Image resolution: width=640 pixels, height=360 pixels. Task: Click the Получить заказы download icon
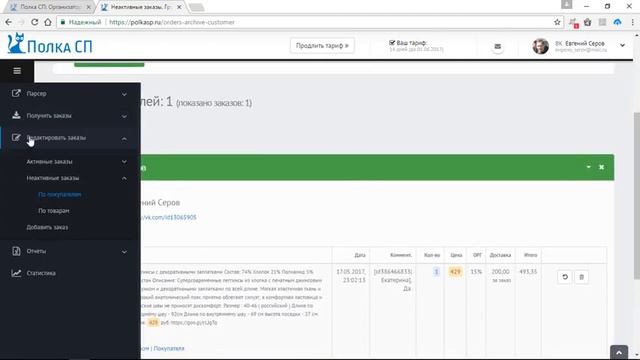coord(16,115)
